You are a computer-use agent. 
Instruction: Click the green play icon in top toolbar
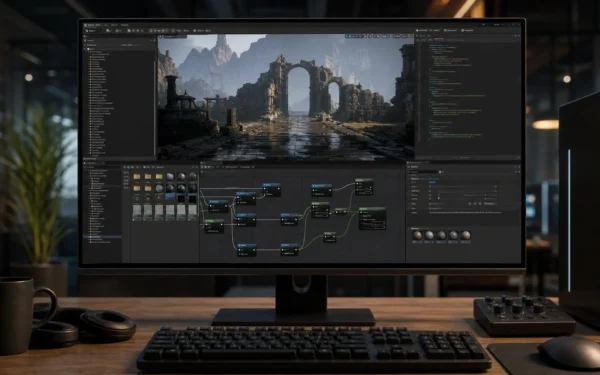pyautogui.click(x=129, y=30)
